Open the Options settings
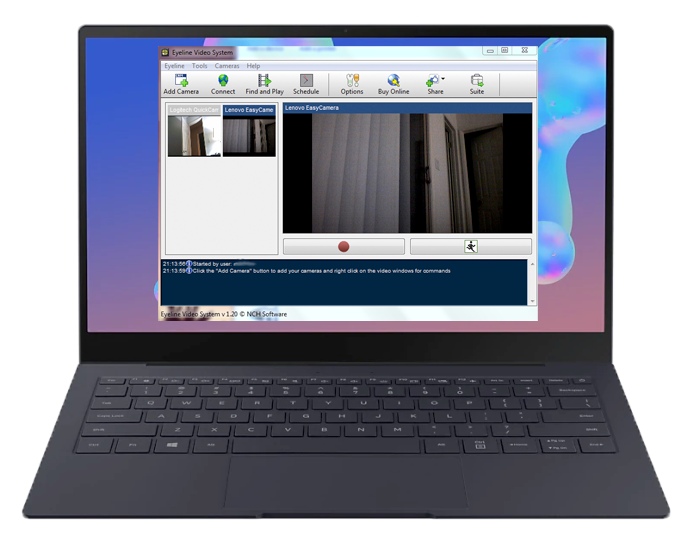This screenshot has width=696, height=535. tap(352, 84)
